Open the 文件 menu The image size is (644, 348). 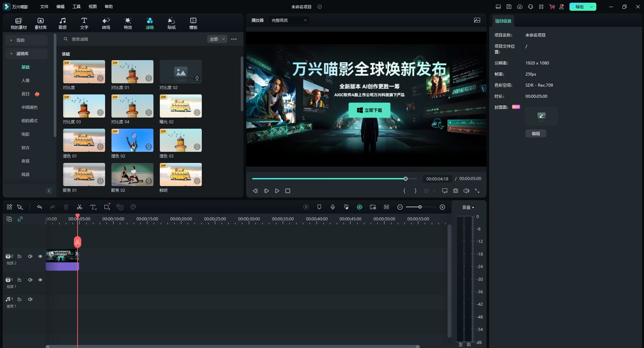pos(44,7)
